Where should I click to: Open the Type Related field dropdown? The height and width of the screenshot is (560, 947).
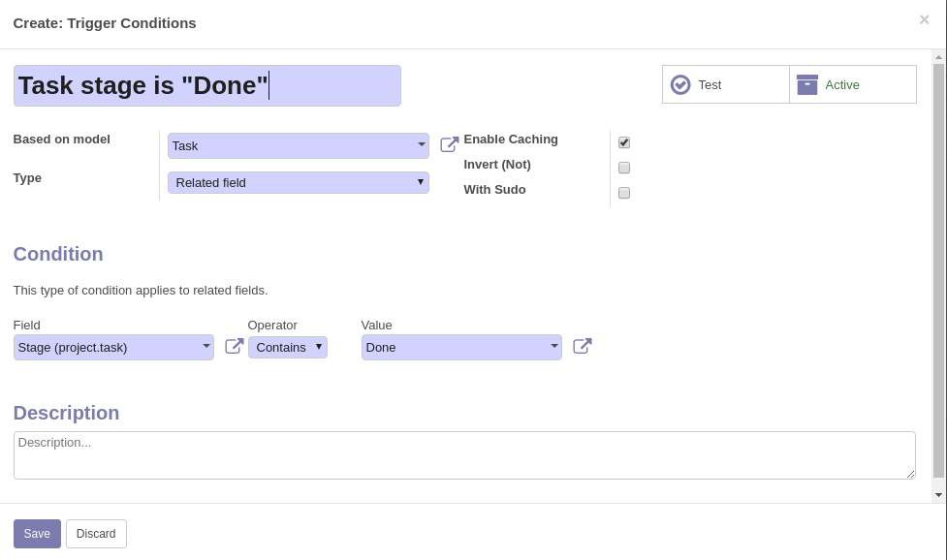pos(299,182)
